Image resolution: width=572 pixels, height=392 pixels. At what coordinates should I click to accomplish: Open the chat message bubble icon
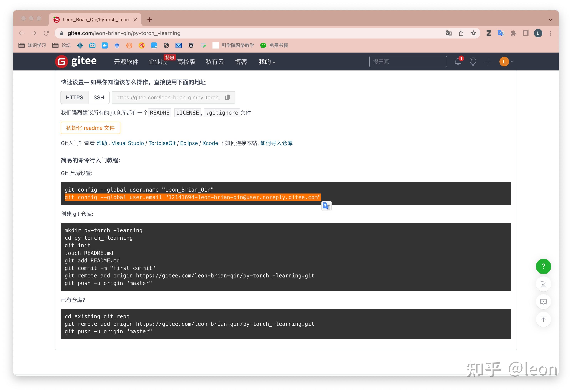(543, 302)
